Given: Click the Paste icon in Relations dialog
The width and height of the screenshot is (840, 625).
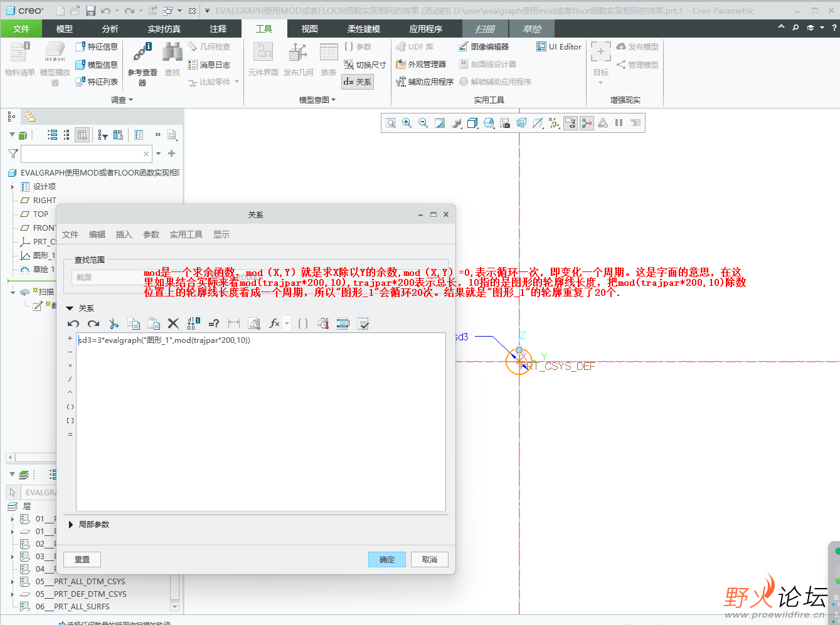Looking at the screenshot, I should pos(154,323).
